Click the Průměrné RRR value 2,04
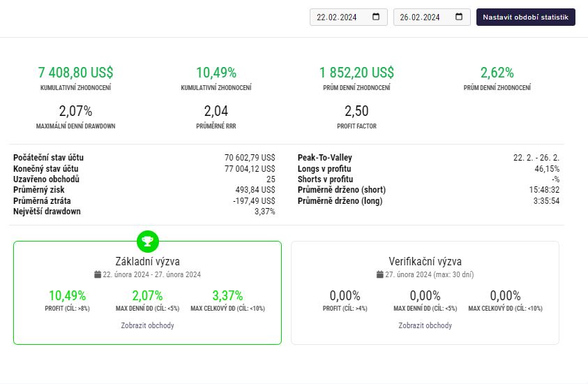Screen dimensions: 588x384 pyautogui.click(x=216, y=111)
